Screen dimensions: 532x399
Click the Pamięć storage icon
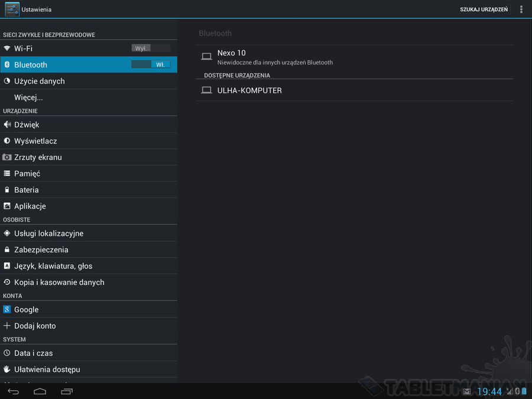pos(7,173)
